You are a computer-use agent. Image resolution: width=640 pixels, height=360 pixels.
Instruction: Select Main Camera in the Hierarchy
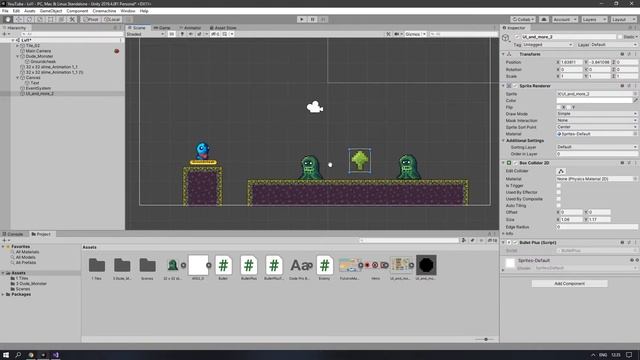(38, 51)
